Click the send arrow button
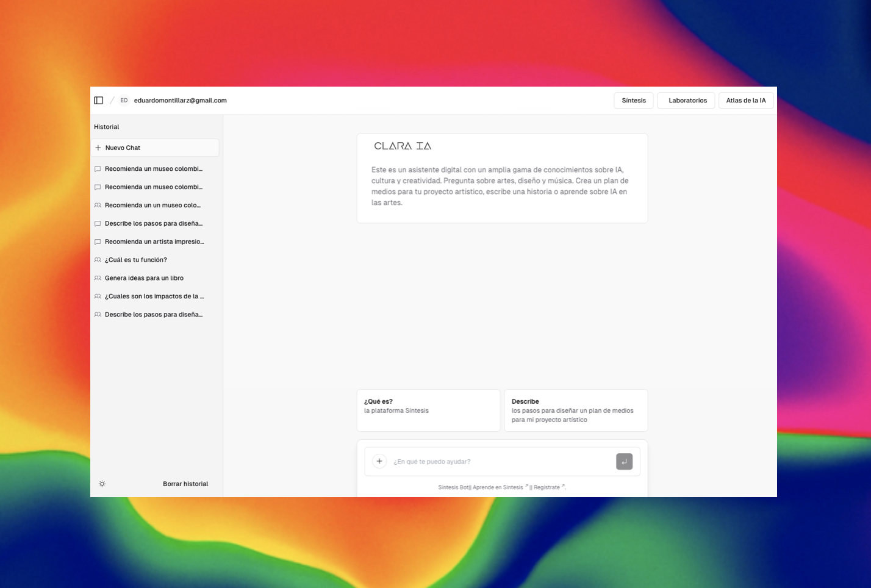Screen dimensions: 871x588 point(624,462)
